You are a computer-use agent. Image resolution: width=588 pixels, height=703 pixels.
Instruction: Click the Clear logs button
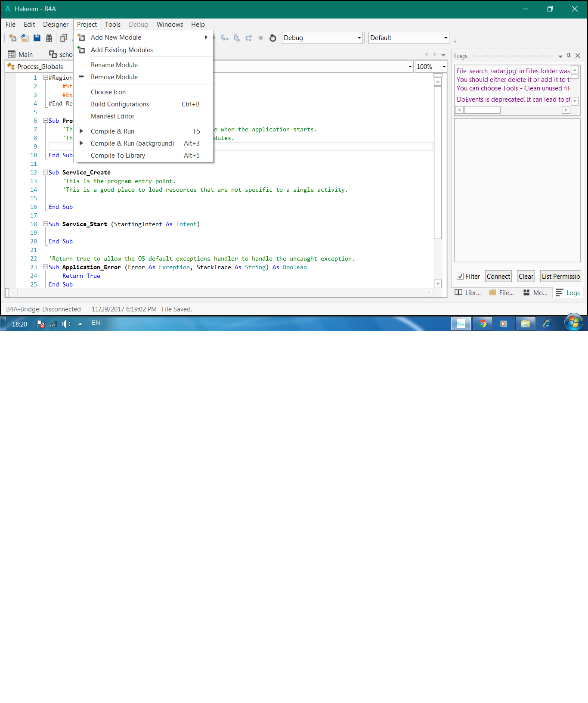coord(526,276)
